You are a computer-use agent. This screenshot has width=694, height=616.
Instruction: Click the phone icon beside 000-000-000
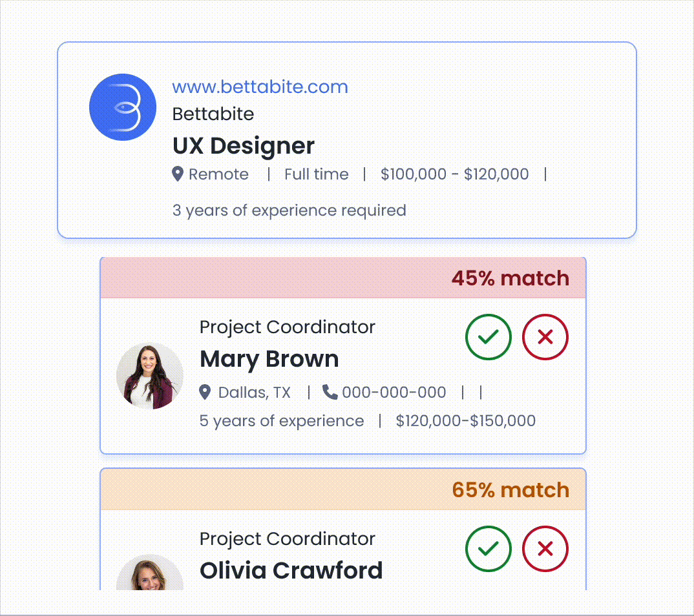[x=330, y=392]
